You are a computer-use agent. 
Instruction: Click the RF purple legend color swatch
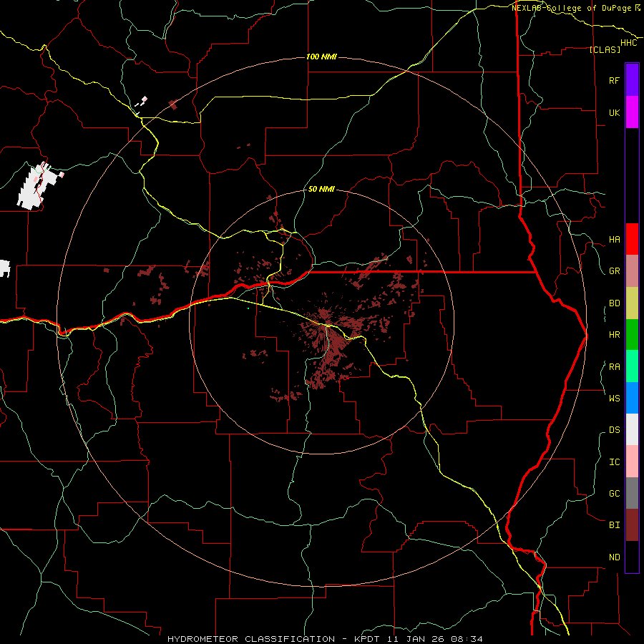tap(632, 80)
